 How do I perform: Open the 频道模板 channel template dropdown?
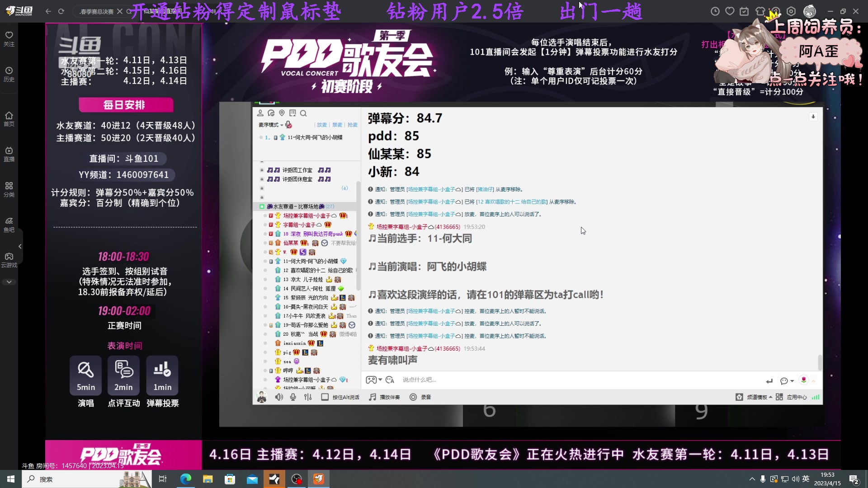tap(754, 397)
